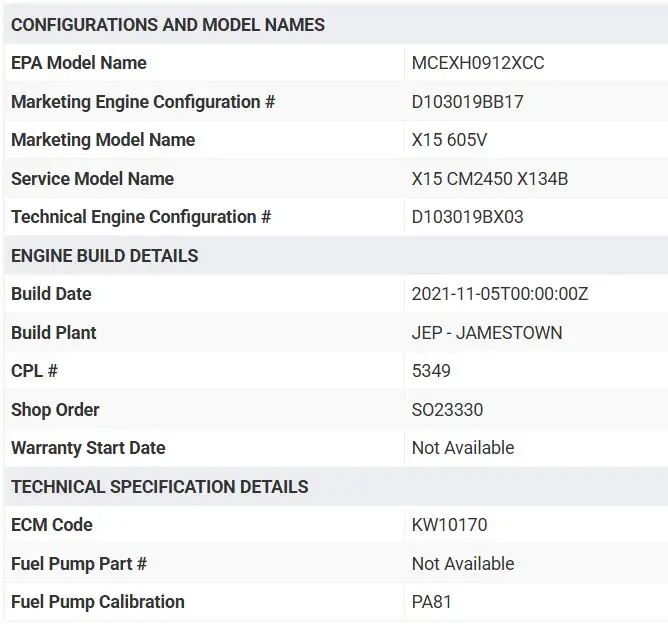This screenshot has height=628, width=668.
Task: Click the Warranty Start Date label
Action: pyautogui.click(x=88, y=448)
